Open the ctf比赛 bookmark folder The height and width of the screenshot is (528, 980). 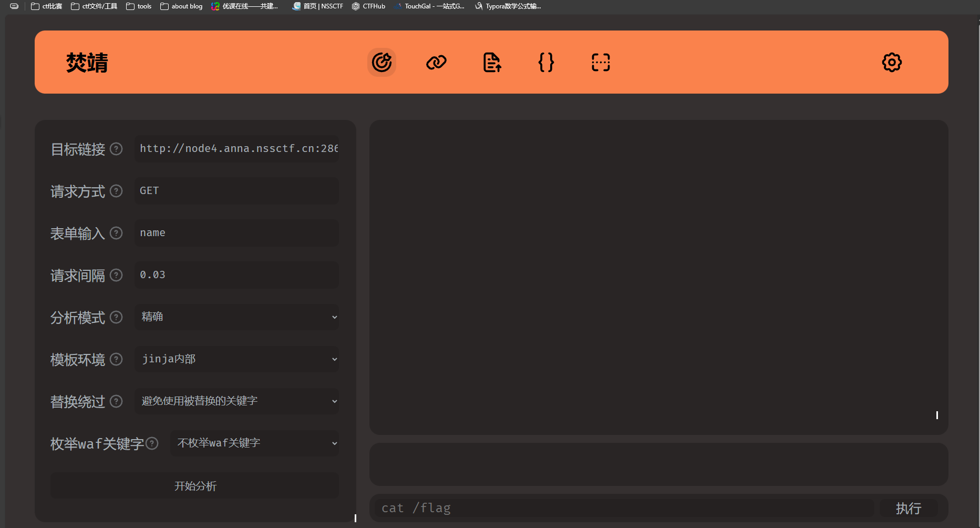tap(47, 6)
